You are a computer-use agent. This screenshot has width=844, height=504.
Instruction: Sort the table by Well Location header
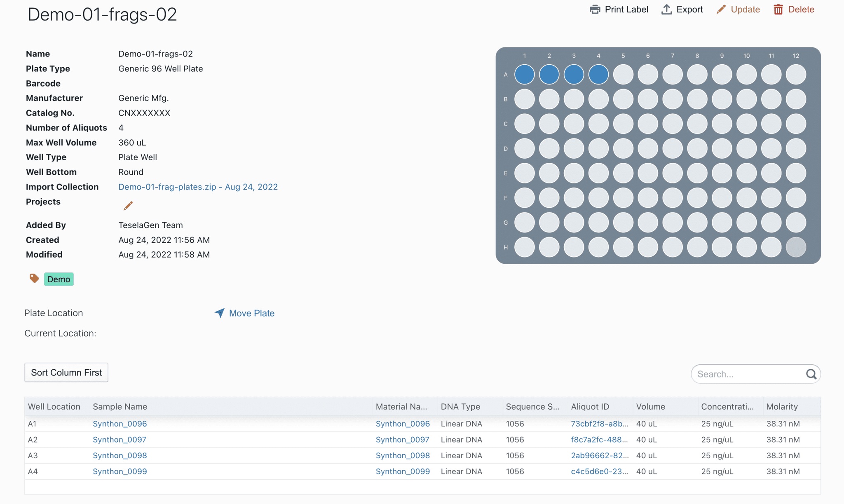click(54, 406)
